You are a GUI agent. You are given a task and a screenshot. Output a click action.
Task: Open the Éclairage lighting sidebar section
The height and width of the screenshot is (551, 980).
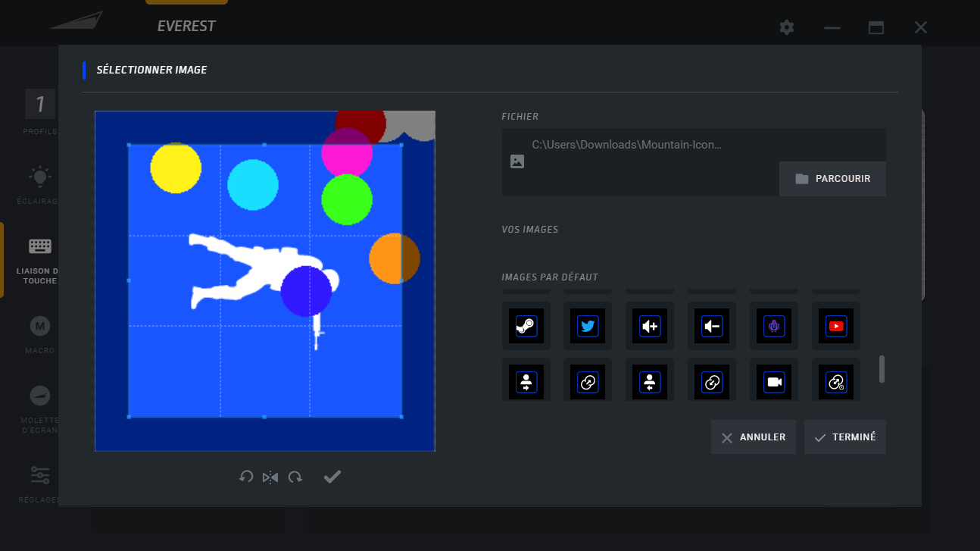[39, 186]
